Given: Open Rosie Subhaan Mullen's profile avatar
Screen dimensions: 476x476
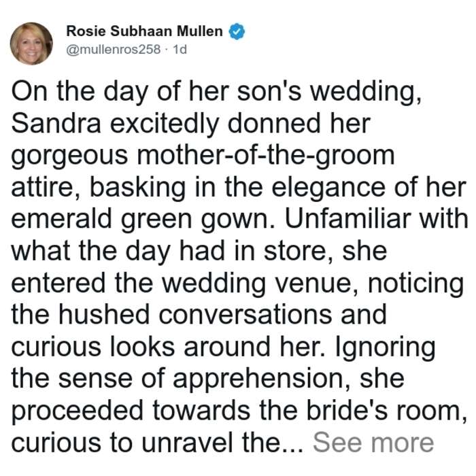Looking at the screenshot, I should click(31, 44).
